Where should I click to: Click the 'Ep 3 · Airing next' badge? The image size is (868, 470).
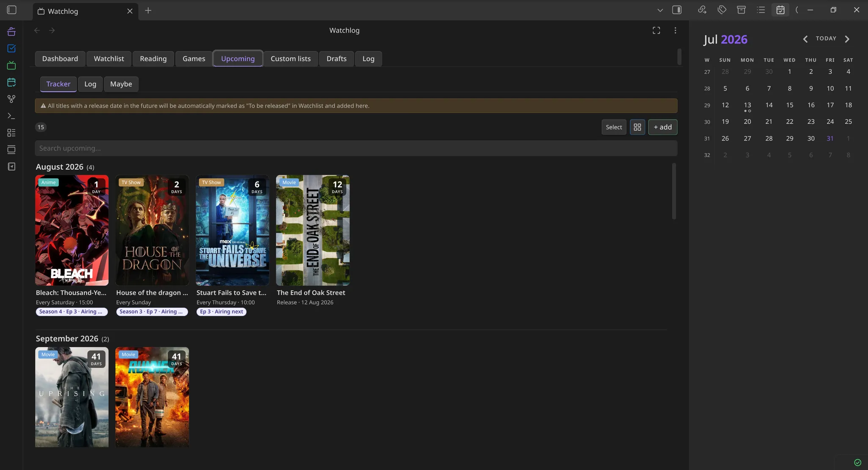point(221,311)
